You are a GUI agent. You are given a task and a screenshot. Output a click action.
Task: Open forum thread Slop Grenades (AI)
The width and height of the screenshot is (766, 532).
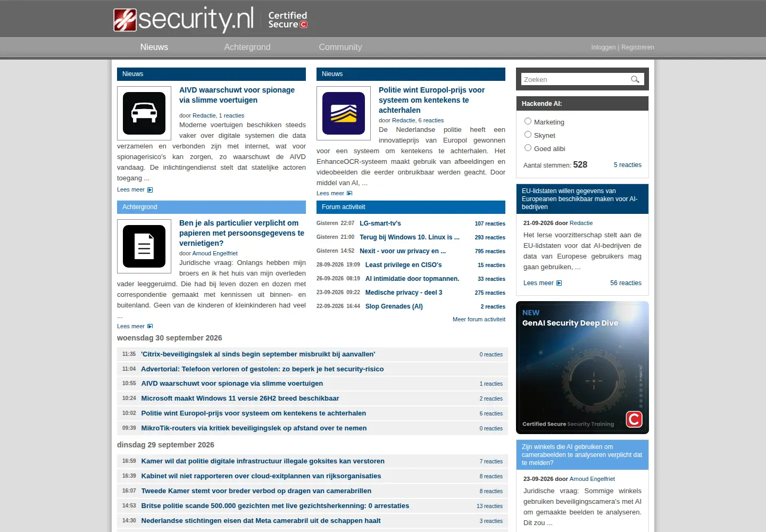click(x=394, y=306)
